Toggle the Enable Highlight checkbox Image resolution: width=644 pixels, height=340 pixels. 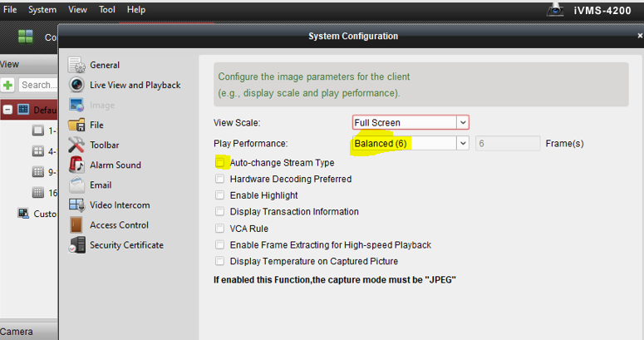[x=220, y=195]
